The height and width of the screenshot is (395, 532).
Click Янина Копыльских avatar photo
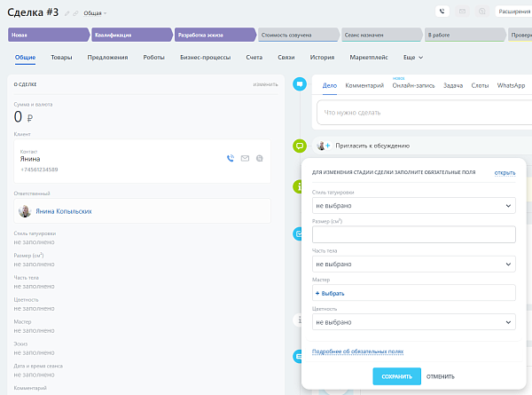tap(25, 211)
